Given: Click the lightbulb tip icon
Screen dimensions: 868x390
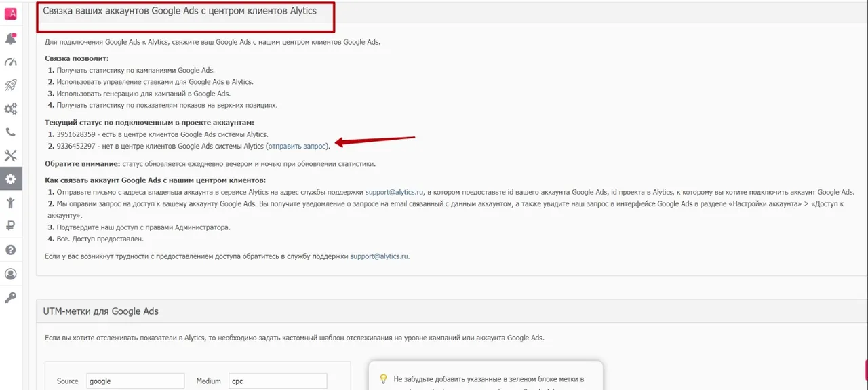Looking at the screenshot, I should tap(383, 379).
